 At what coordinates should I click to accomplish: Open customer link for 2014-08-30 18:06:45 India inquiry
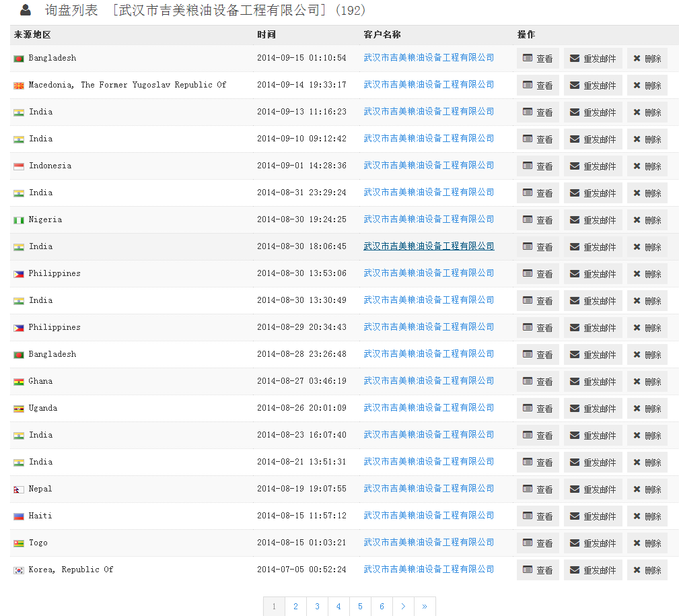[x=429, y=246]
